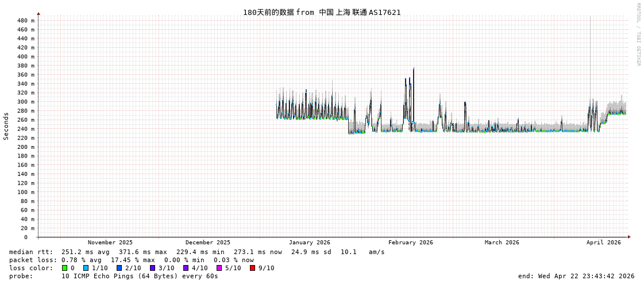Click the indigo 3/10 loss color swatch

tap(152, 268)
